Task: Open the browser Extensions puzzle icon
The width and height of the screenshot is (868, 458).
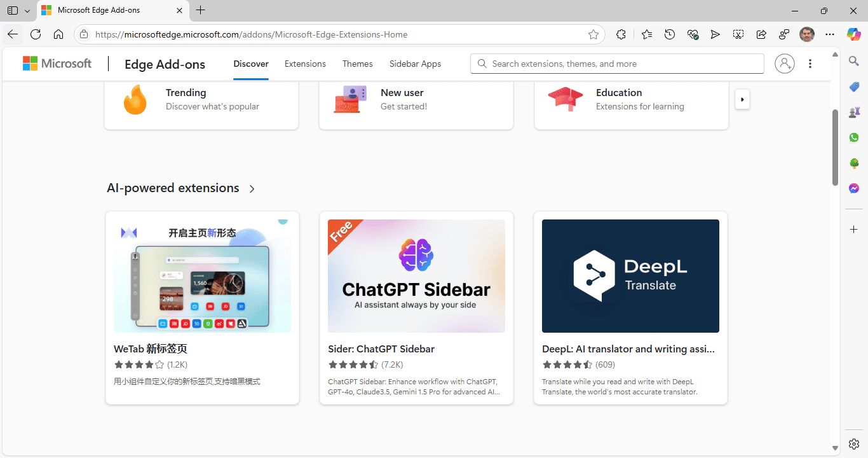Action: (621, 34)
